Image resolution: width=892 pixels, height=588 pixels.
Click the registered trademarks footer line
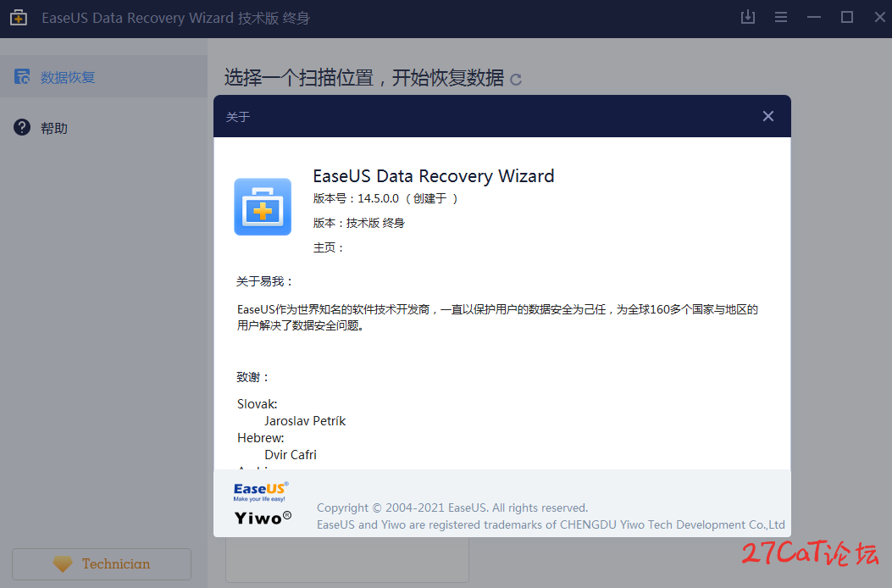tap(551, 524)
